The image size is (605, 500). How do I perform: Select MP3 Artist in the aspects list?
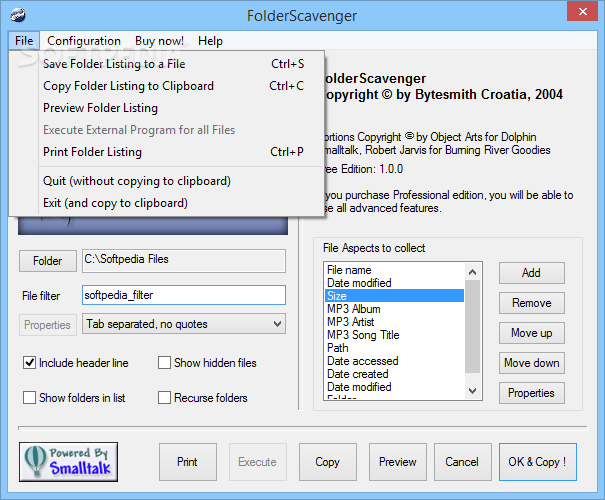coord(394,322)
